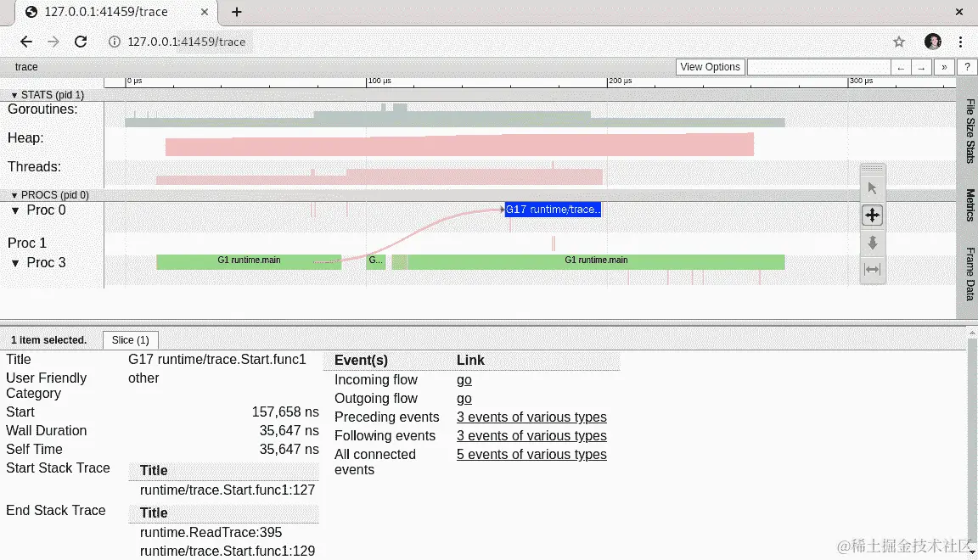978x560 pixels.
Task: Select the long G1 runtime.main slice
Action: tap(596, 260)
